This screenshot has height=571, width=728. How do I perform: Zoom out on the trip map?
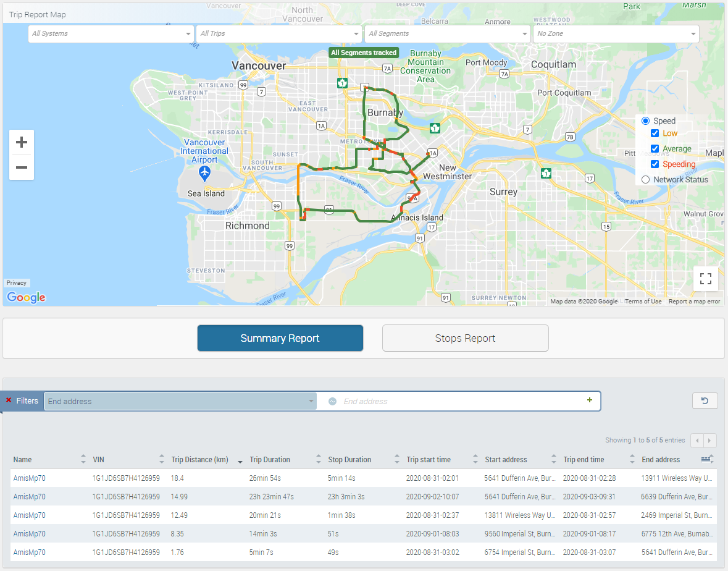pos(22,167)
